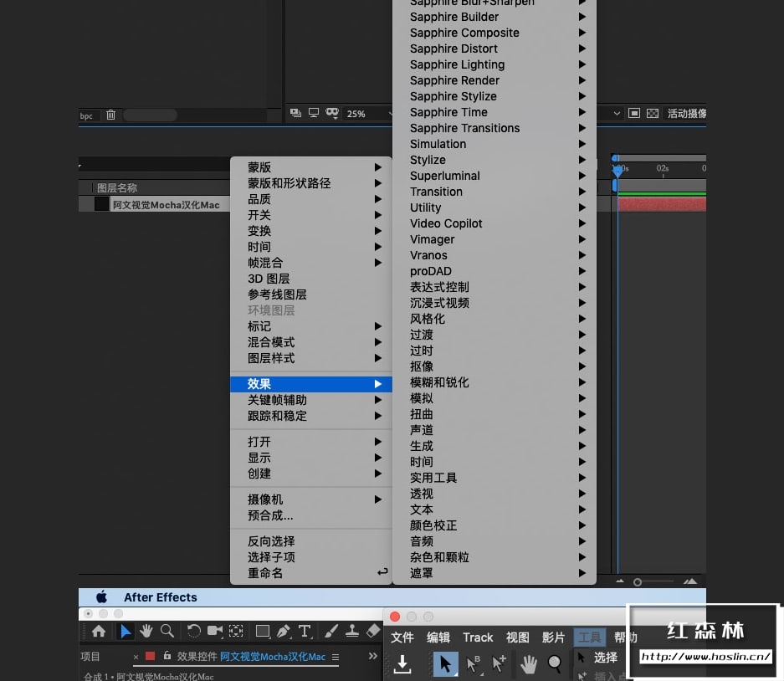Screen dimensions: 784x681
Task: Expand the Sapphire Lighting submenu
Action: pos(494,64)
